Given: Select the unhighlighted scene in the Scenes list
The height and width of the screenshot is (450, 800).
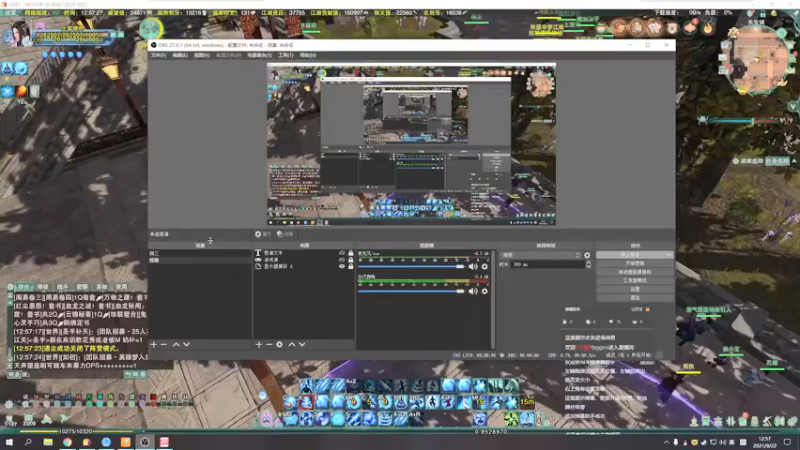Looking at the screenshot, I should pos(199,253).
